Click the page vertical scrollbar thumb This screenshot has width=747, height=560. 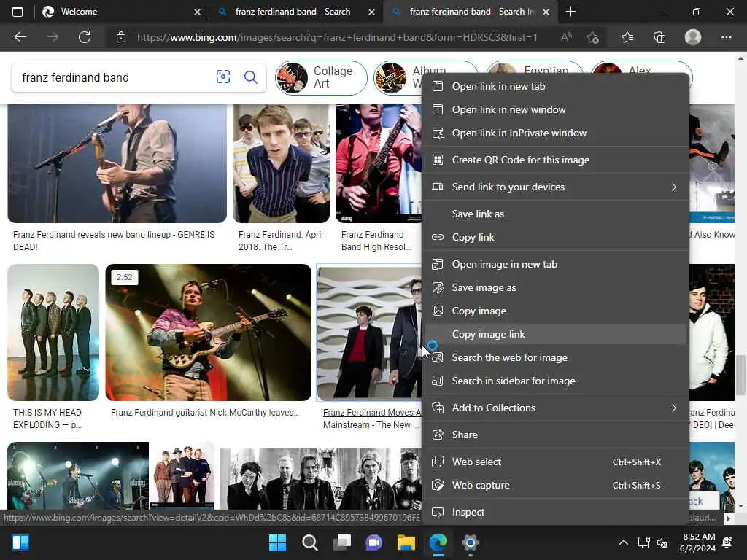click(740, 375)
